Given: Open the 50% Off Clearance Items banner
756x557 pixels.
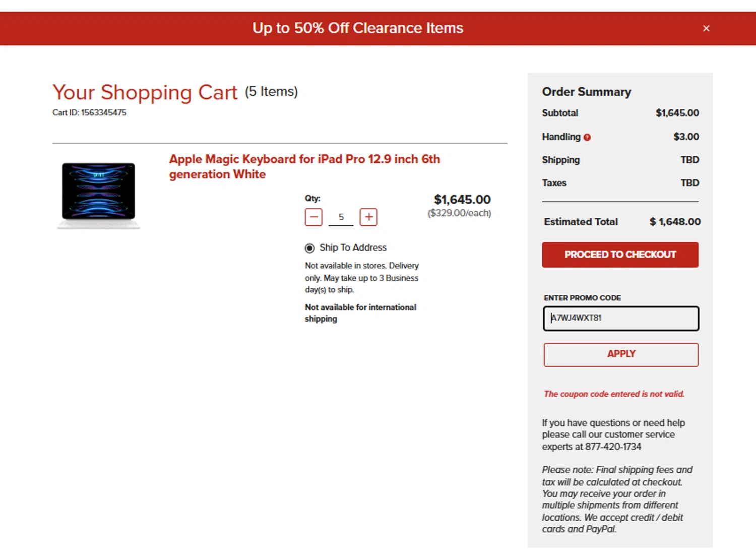Looking at the screenshot, I should [x=357, y=28].
